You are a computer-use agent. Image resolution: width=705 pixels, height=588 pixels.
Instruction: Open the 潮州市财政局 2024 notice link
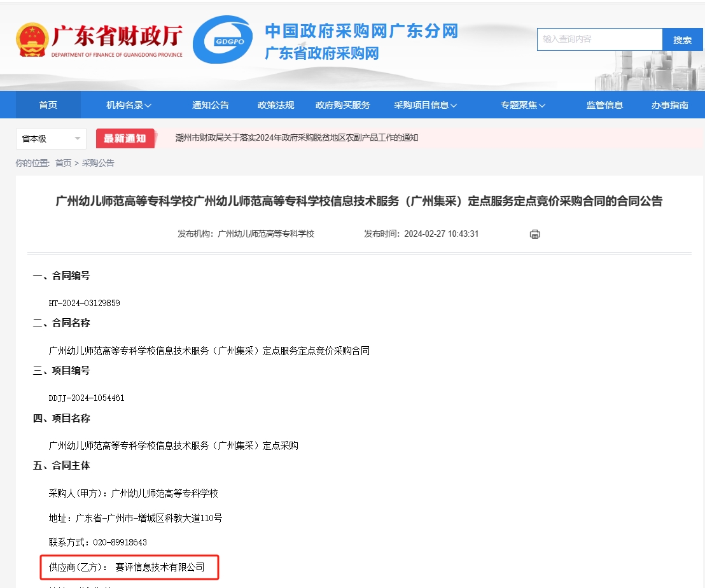coord(297,137)
